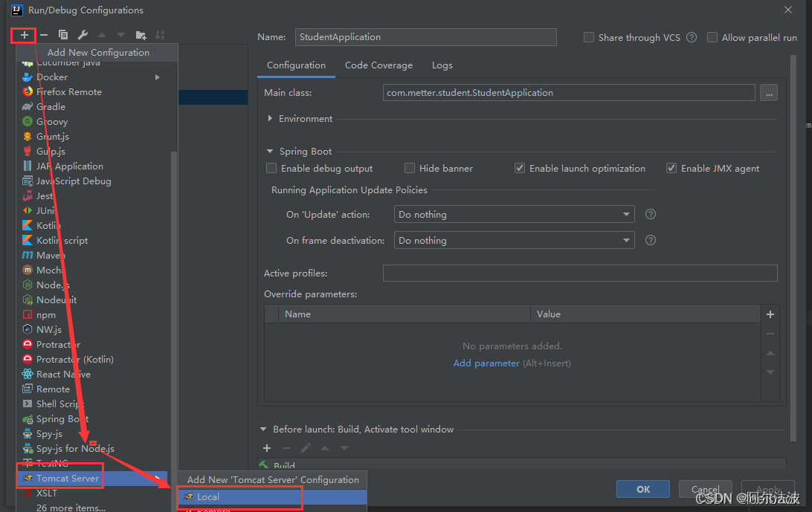Add an override parameter with plus icon
This screenshot has height=512, width=812.
click(770, 314)
